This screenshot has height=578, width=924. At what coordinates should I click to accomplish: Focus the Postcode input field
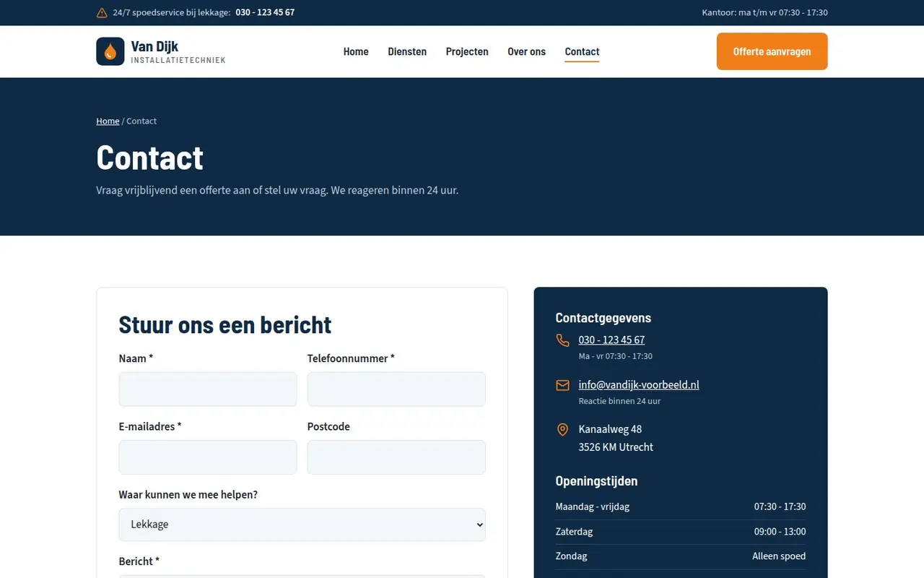396,457
